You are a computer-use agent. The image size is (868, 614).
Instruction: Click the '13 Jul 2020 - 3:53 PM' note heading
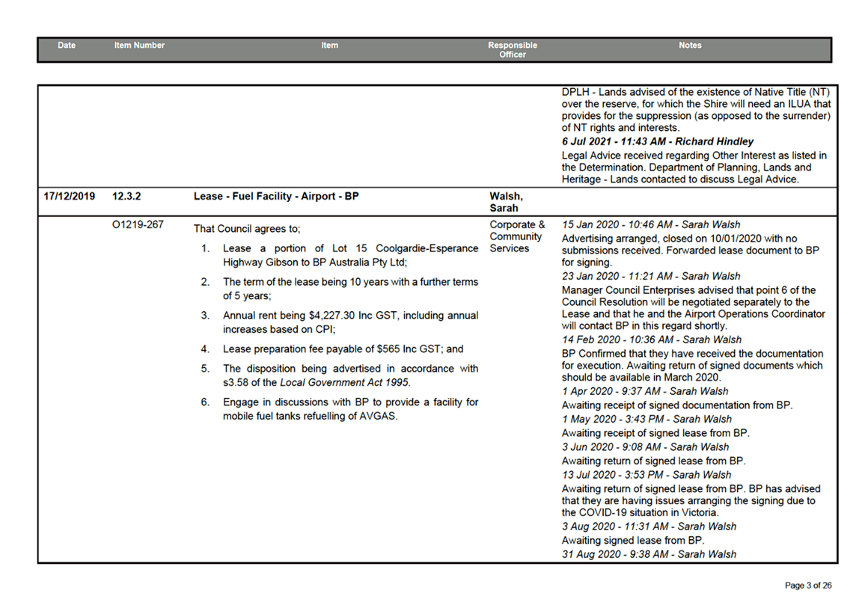pyautogui.click(x=647, y=475)
